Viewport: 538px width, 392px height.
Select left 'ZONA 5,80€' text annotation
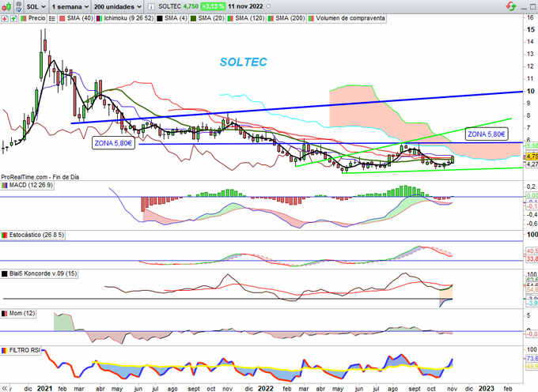pos(113,143)
